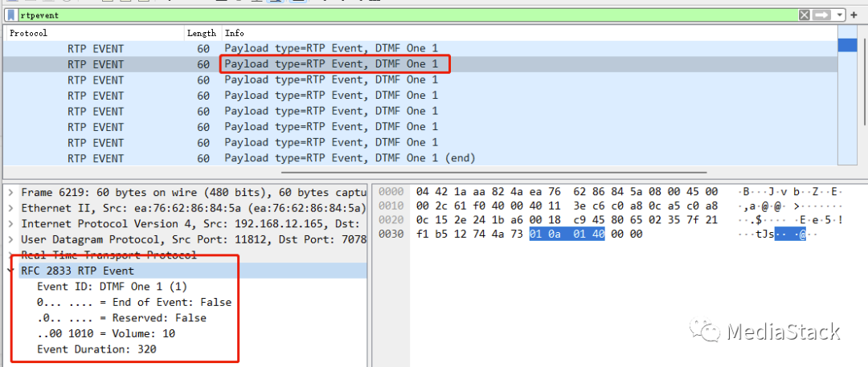Click the display filter bookmark icon
868x367 pixels.
click(13, 14)
